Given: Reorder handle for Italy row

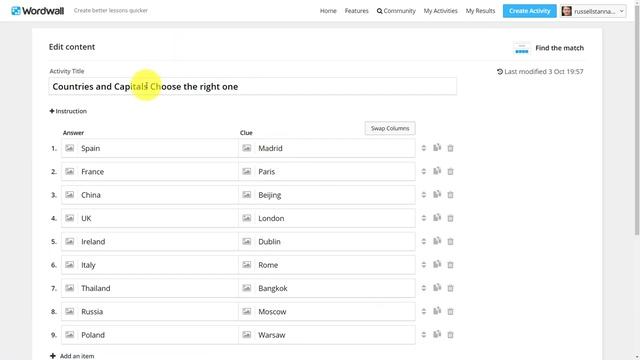Looking at the screenshot, I should point(424,265).
